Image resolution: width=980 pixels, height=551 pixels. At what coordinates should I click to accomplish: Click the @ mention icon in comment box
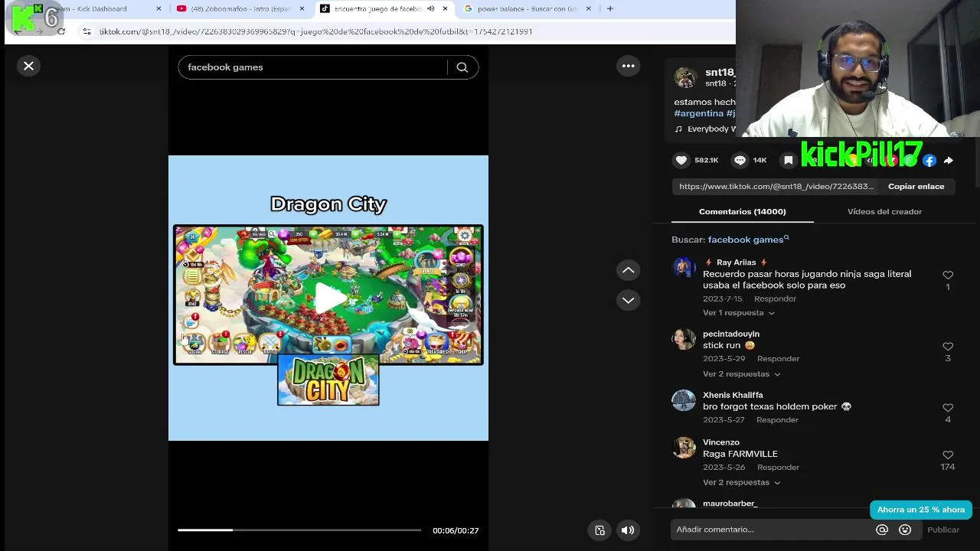(882, 530)
